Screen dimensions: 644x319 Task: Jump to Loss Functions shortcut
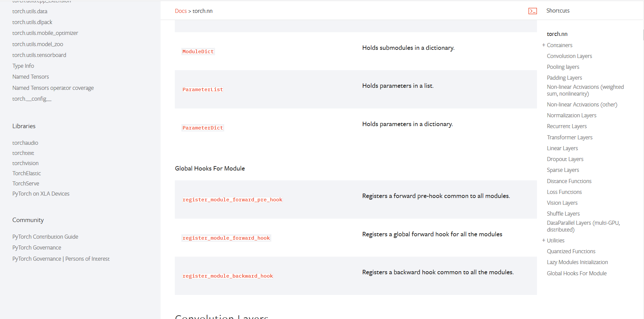pos(564,192)
